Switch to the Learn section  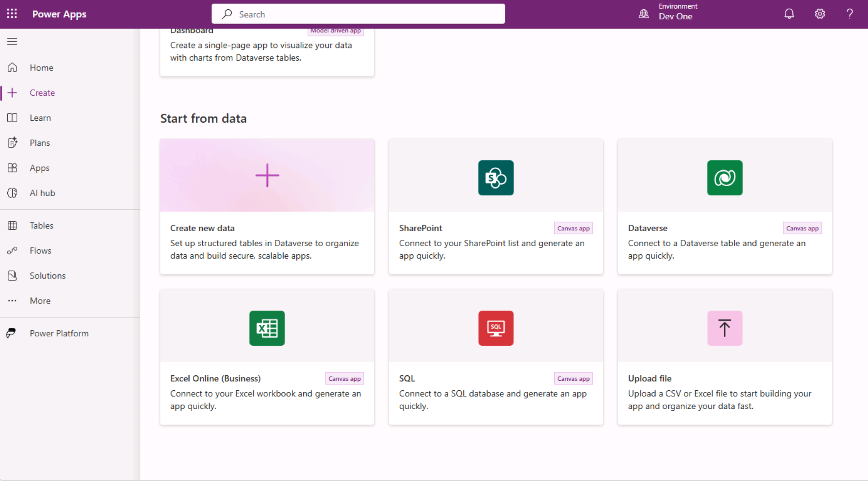[40, 118]
